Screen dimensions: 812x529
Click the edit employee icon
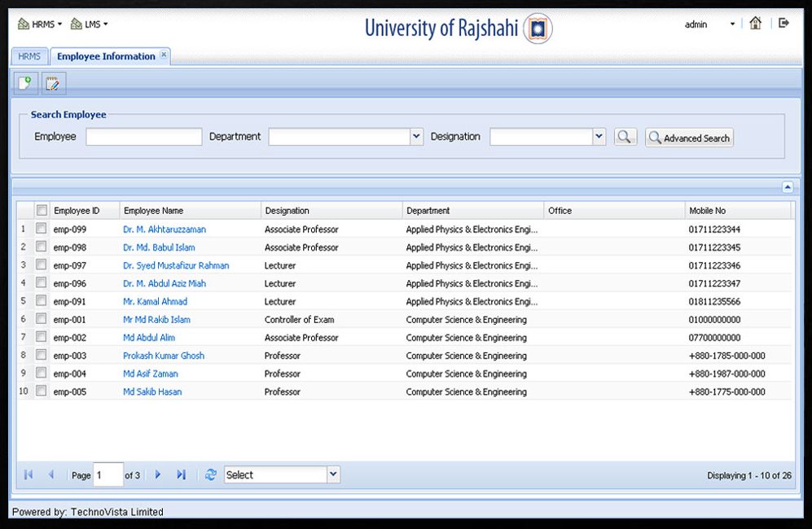(x=53, y=83)
